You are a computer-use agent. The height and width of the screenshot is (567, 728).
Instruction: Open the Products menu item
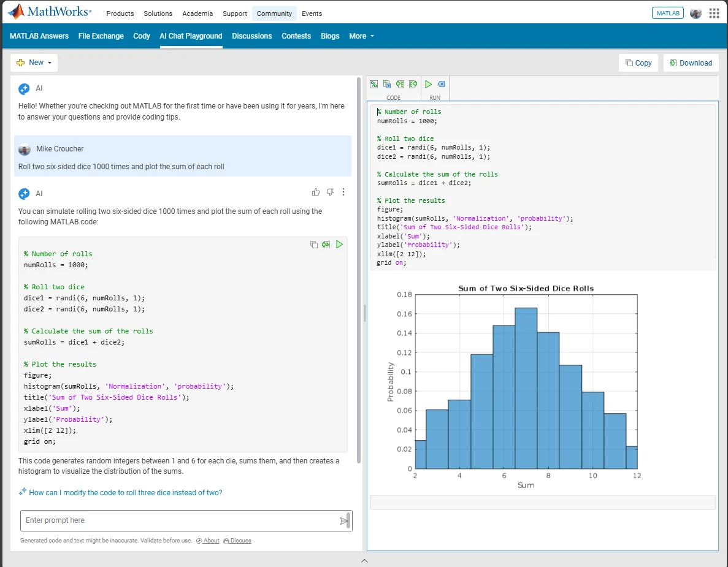click(120, 13)
